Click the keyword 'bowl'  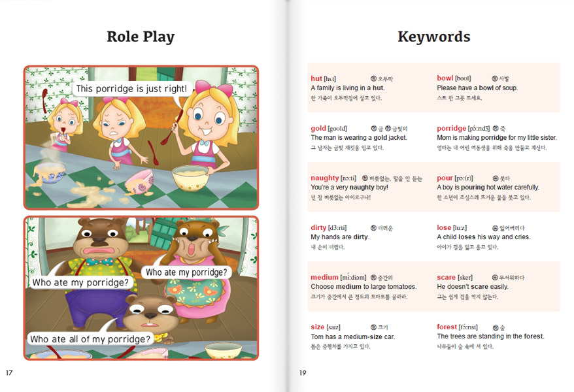445,78
